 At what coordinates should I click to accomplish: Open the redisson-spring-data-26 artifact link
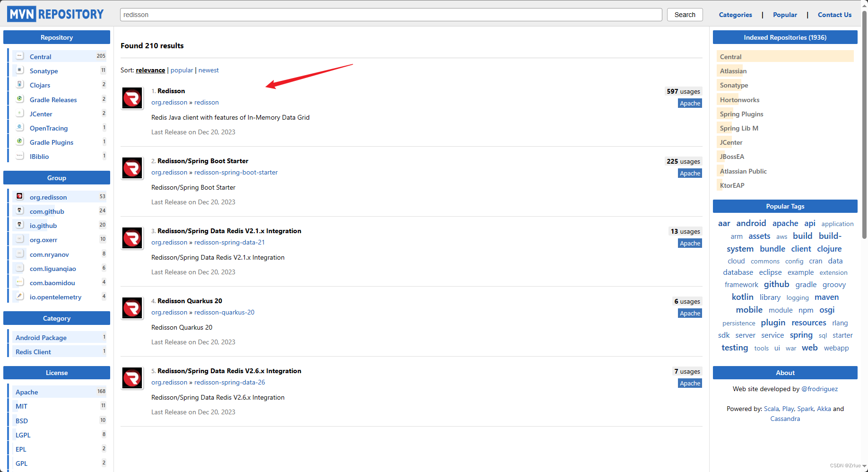click(x=229, y=382)
